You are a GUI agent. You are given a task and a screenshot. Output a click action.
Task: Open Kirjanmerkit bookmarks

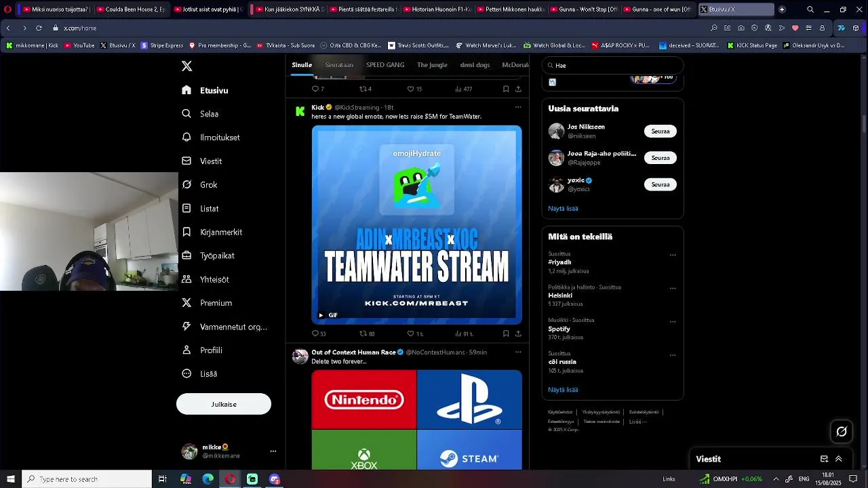click(x=212, y=232)
